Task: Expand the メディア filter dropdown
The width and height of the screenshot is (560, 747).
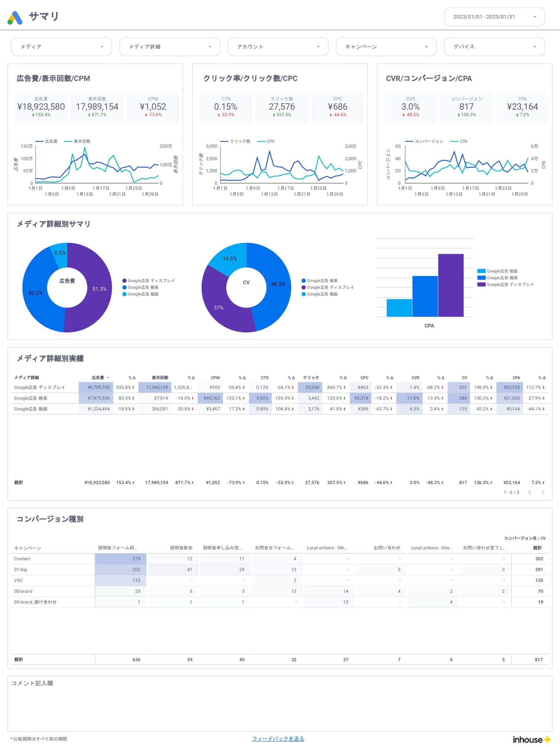Action: [62, 47]
